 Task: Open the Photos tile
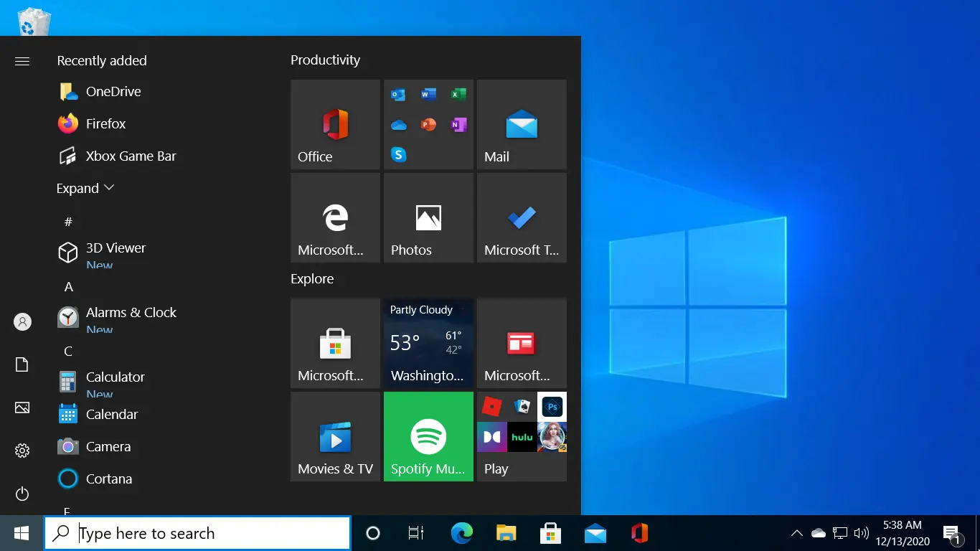pyautogui.click(x=428, y=217)
